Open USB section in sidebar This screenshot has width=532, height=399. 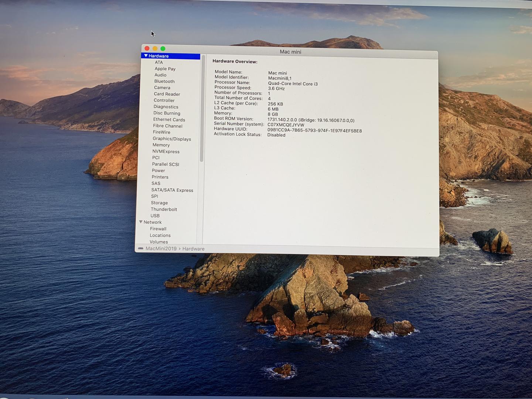click(155, 216)
